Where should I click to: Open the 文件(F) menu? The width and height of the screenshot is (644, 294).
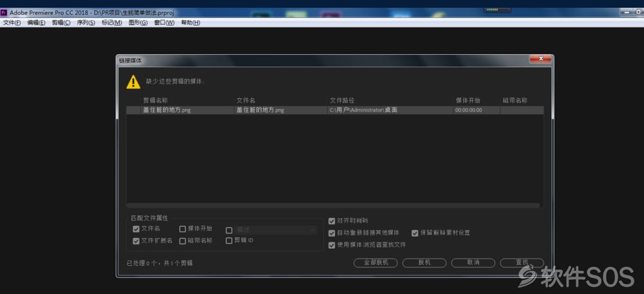pyautogui.click(x=12, y=23)
